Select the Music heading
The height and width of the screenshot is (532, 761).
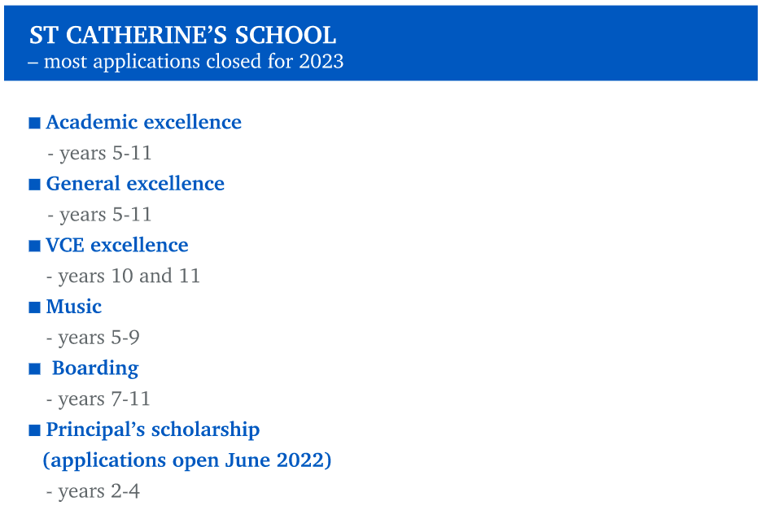(74, 307)
